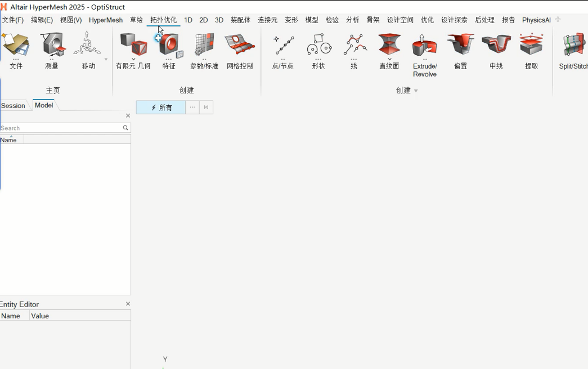Open the 拓扑优化 ribbon tab

click(x=163, y=20)
